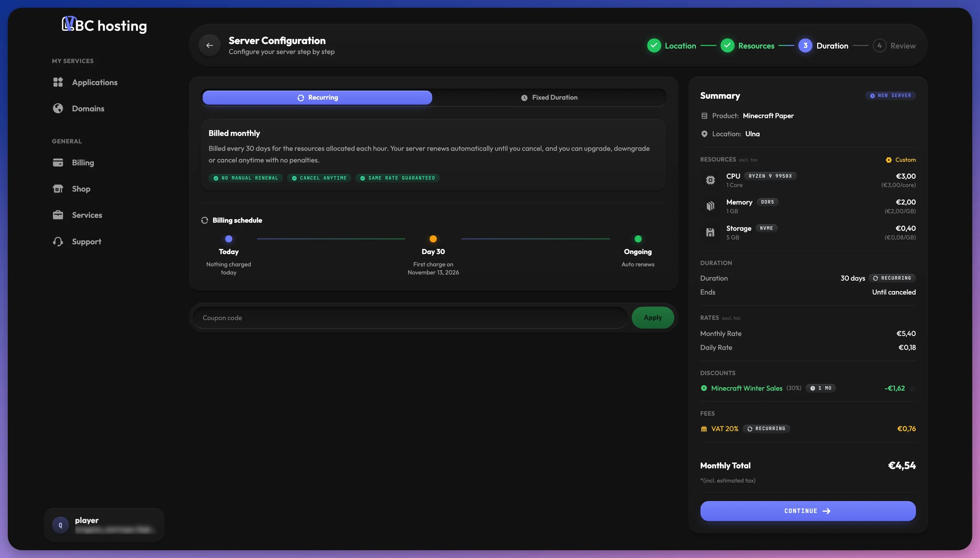Click the Location step checkmark

tap(654, 45)
